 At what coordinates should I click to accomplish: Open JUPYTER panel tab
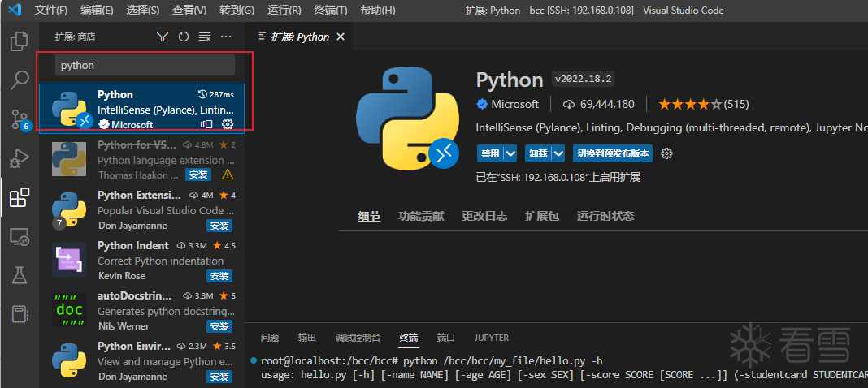pyautogui.click(x=491, y=338)
